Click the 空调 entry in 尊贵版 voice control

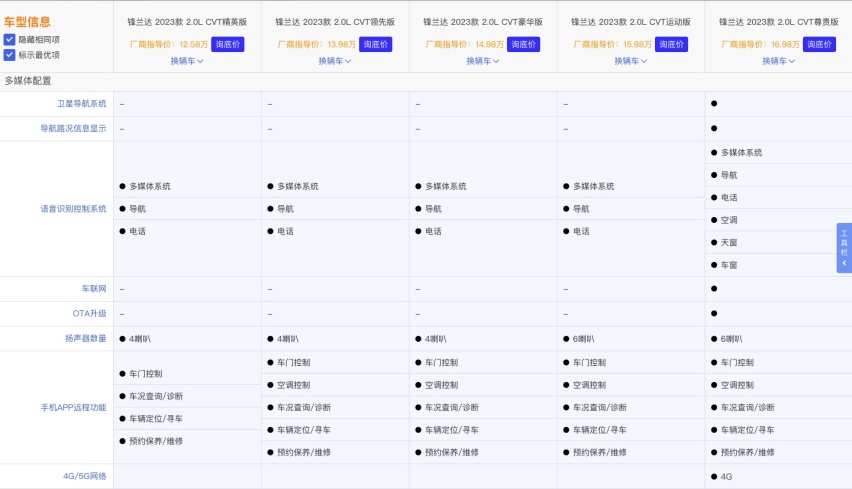pyautogui.click(x=729, y=220)
